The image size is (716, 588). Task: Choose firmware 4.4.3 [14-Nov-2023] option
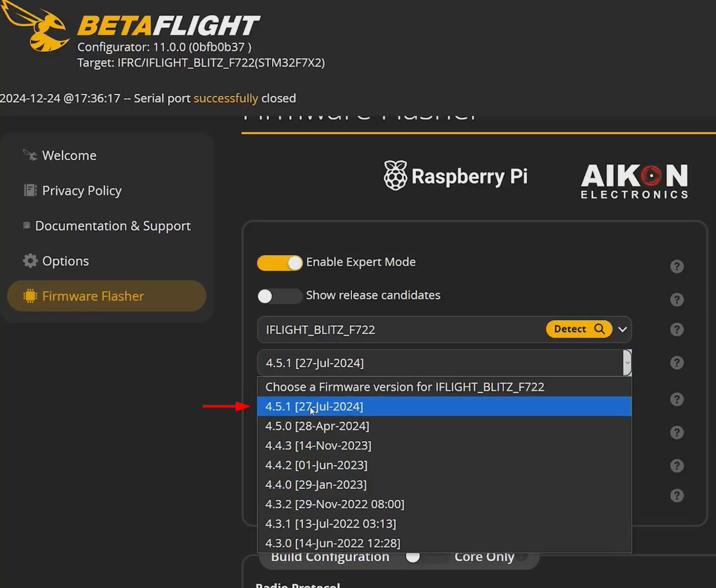[318, 445]
